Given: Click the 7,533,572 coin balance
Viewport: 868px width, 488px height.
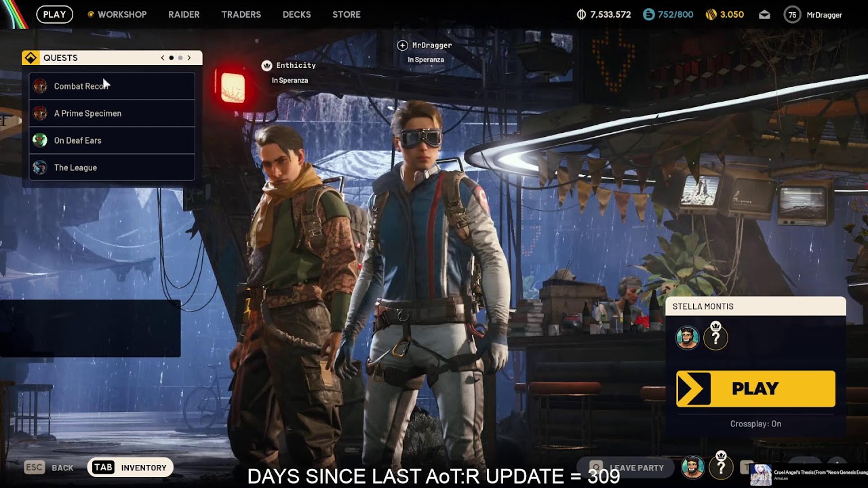Looking at the screenshot, I should 610,14.
